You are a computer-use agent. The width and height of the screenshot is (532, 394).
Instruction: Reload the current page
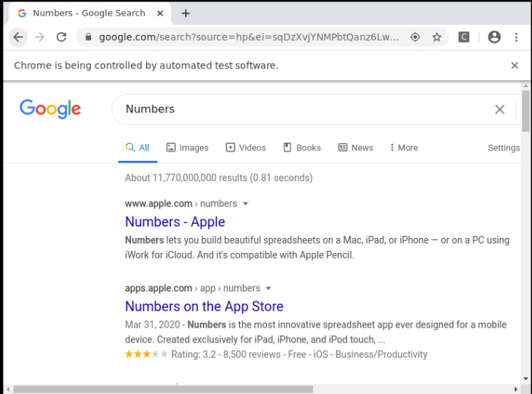click(x=61, y=37)
